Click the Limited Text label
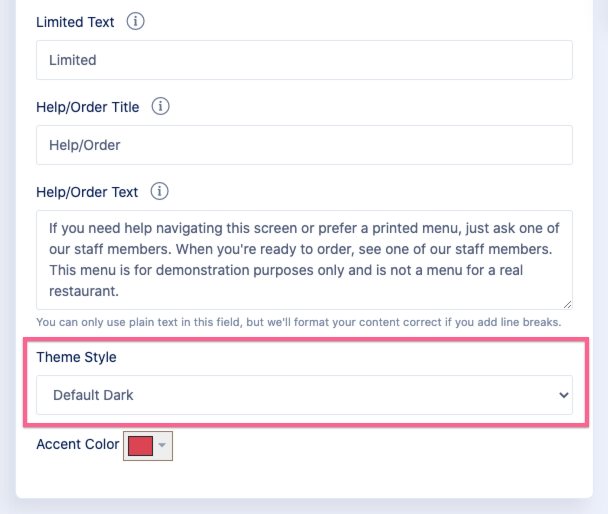 pos(75,21)
